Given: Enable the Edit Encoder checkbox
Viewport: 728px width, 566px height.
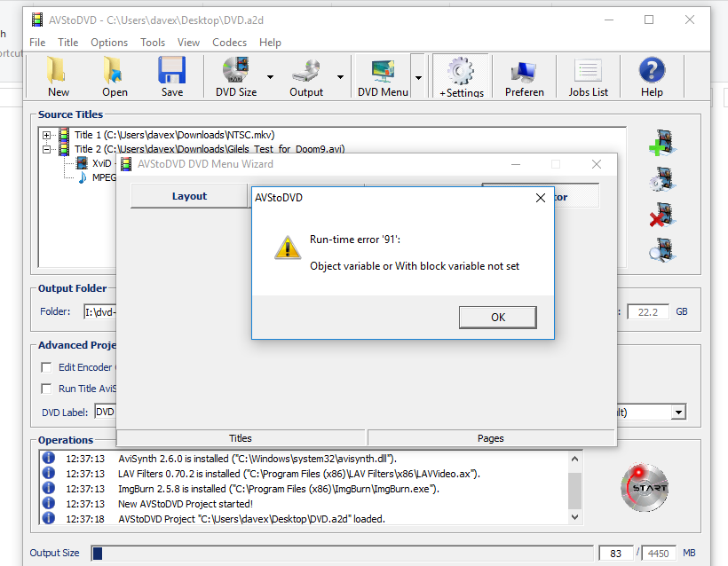Looking at the screenshot, I should pos(46,367).
